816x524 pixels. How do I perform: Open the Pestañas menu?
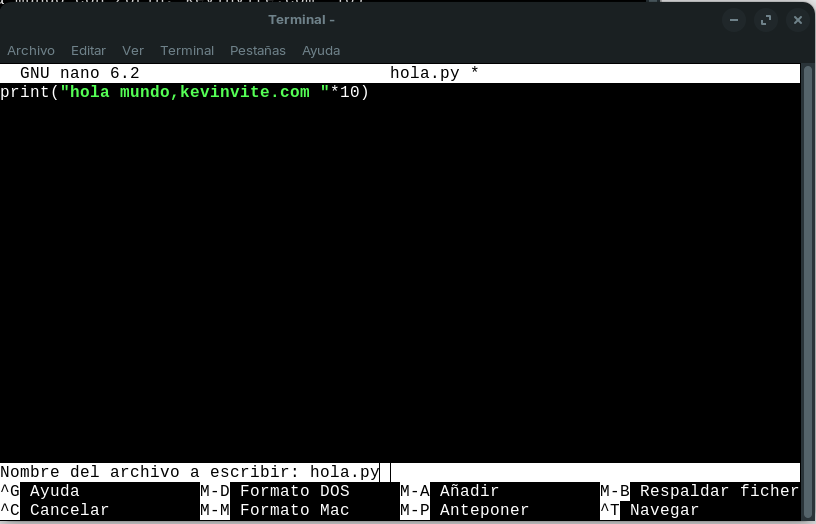coord(257,50)
